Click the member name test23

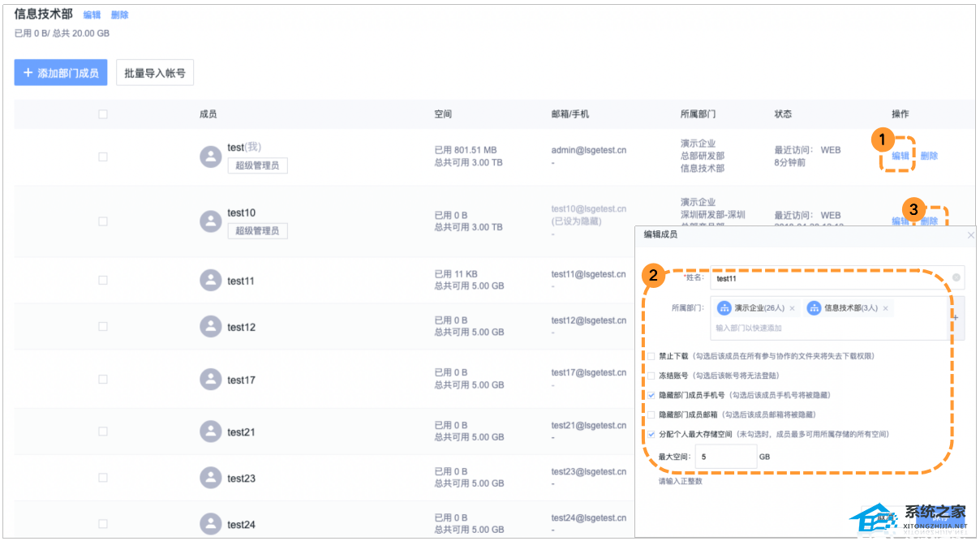pyautogui.click(x=242, y=478)
